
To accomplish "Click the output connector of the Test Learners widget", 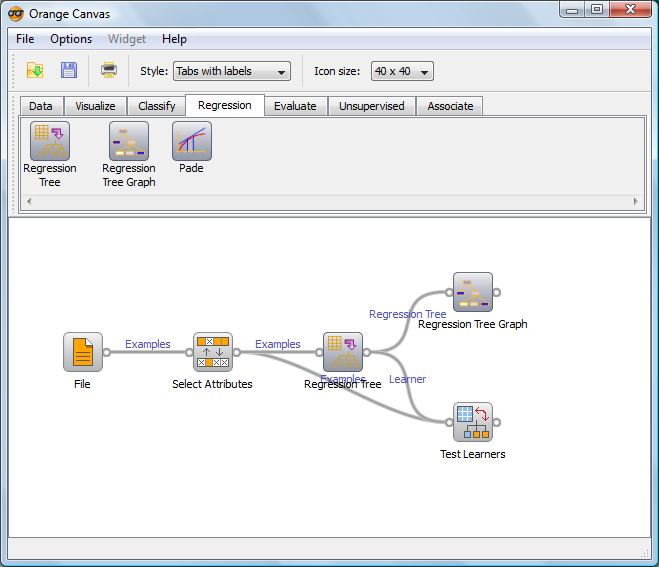I will (497, 422).
